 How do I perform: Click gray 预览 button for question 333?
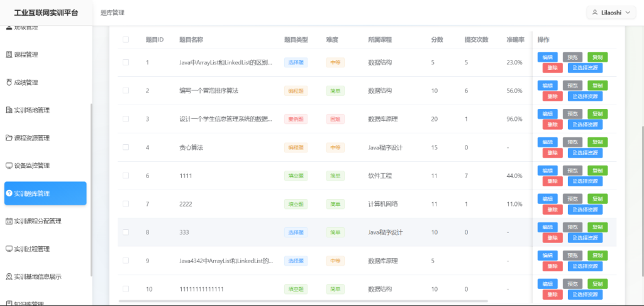(x=572, y=227)
